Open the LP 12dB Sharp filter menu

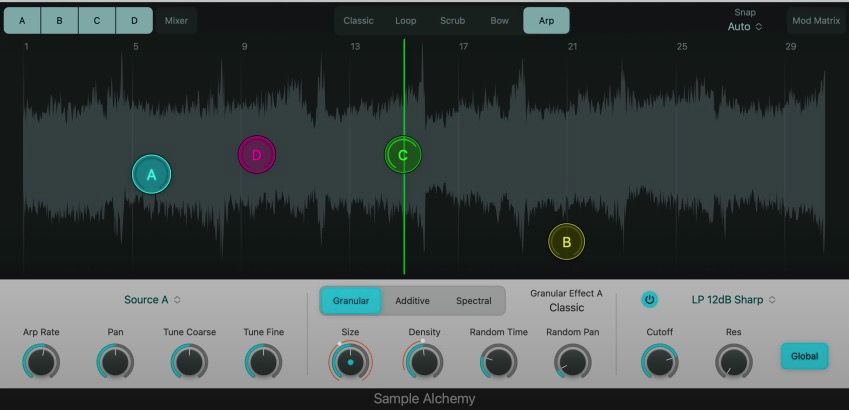(734, 299)
